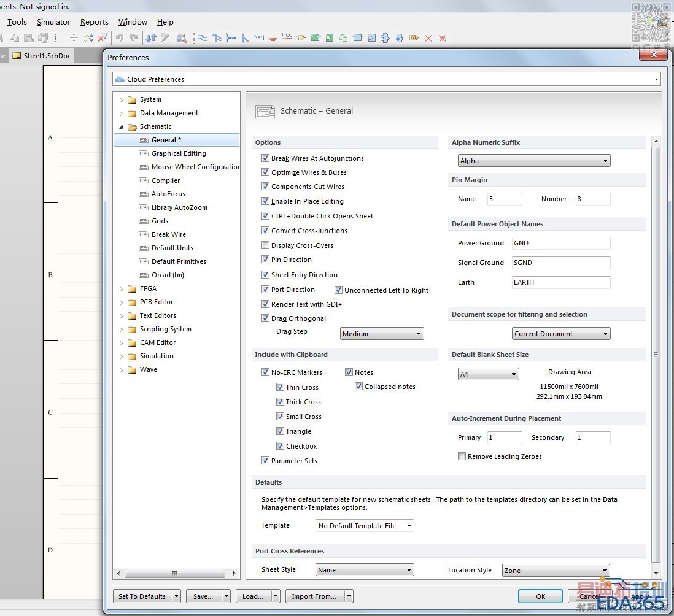Click the Set To Defaults button
674x616 pixels.
pyautogui.click(x=142, y=596)
